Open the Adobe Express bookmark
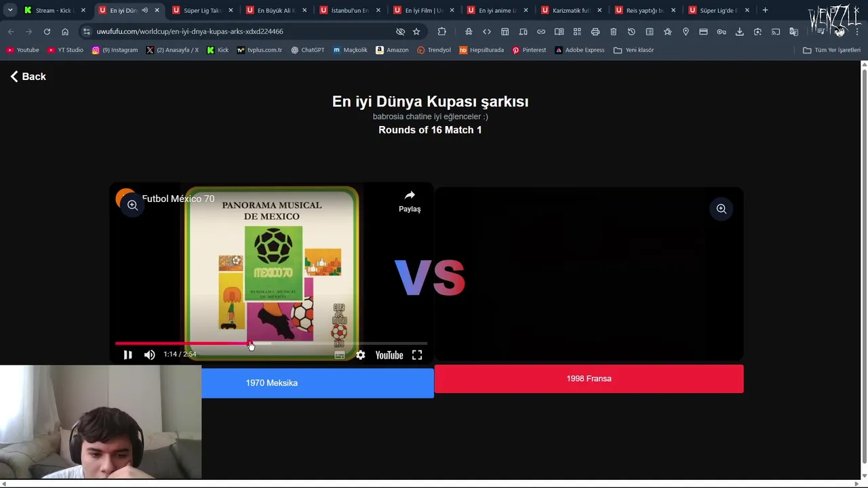Screen dimensions: 868x488 [579, 49]
